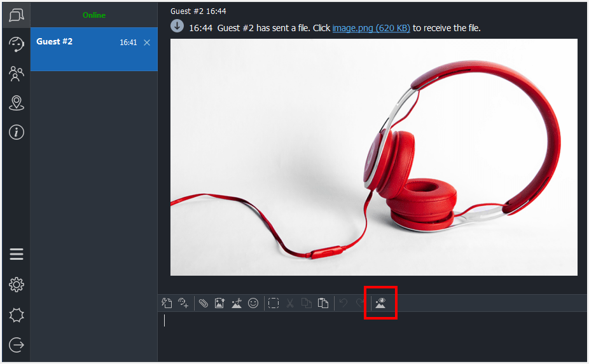This screenshot has height=364, width=589.
Task: Open the information icon in sidebar
Action: pyautogui.click(x=17, y=132)
